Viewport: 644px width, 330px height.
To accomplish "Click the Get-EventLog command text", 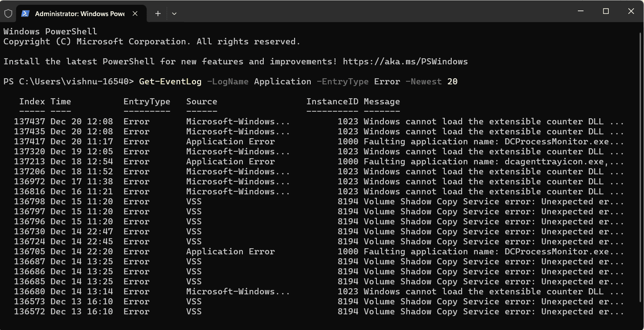I will [170, 81].
